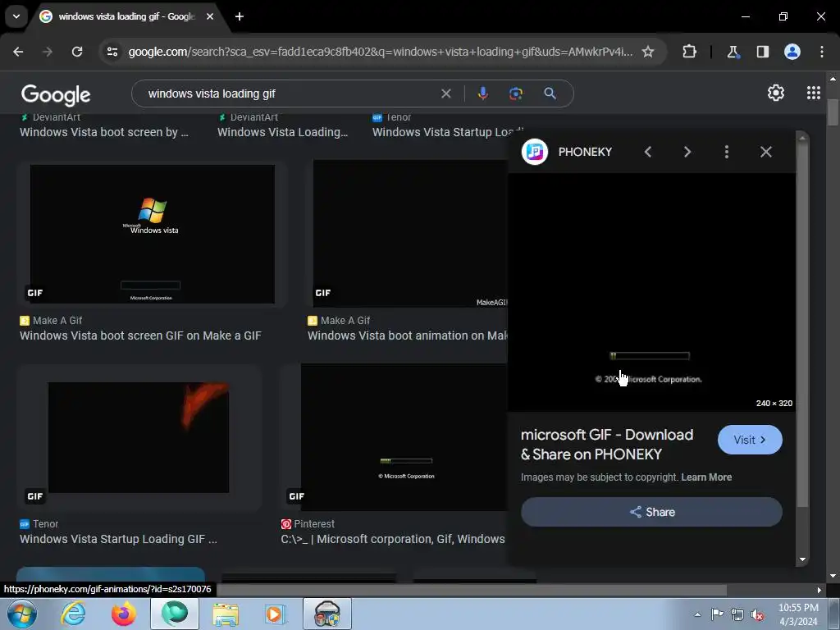Open the clock showing 10:55 PM
840x630 pixels.
click(x=798, y=614)
